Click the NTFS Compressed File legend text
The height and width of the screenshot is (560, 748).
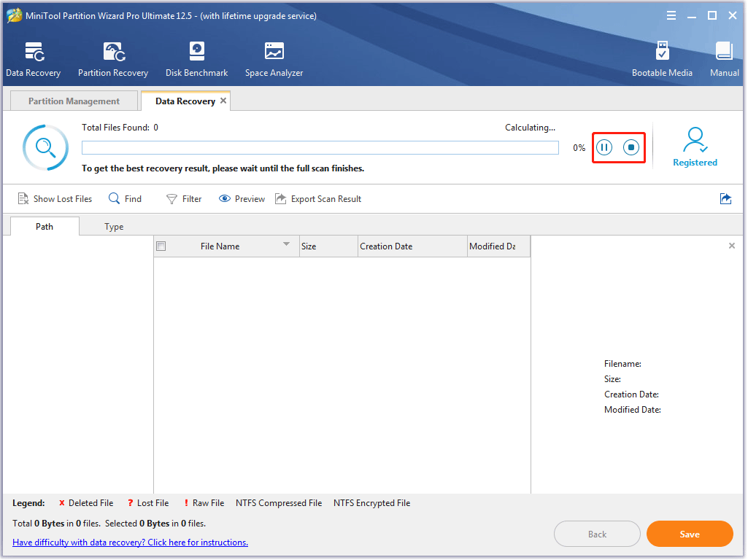(x=279, y=503)
